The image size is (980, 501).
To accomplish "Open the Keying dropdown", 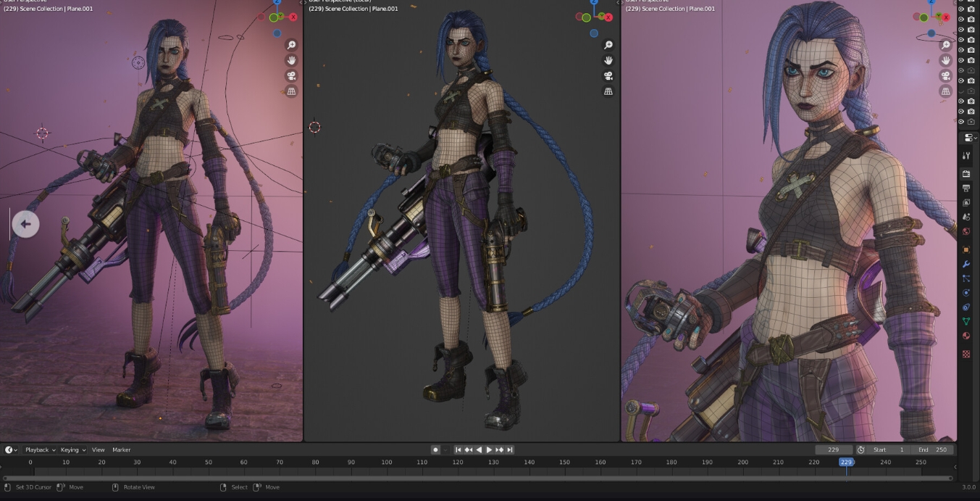I will [72, 450].
